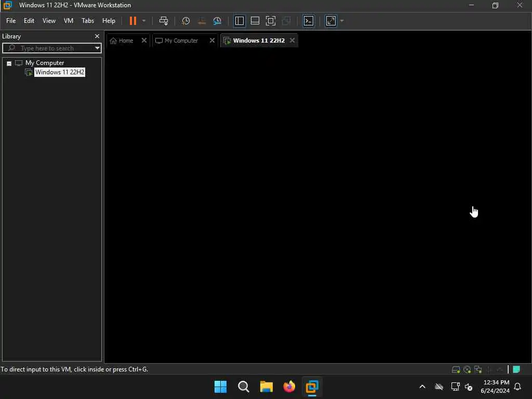Toggle the thumbnail bar view button
The height and width of the screenshot is (399, 532).
tap(255, 21)
